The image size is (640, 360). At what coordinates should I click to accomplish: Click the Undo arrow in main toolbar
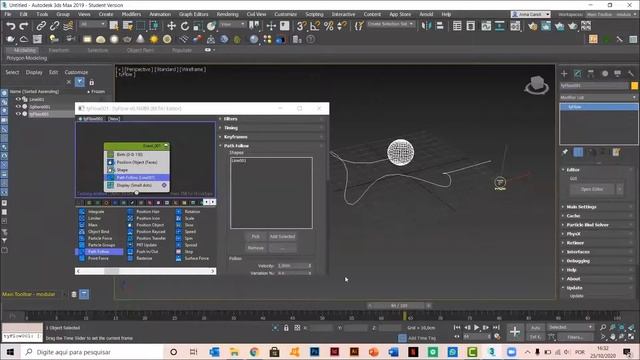(11, 26)
